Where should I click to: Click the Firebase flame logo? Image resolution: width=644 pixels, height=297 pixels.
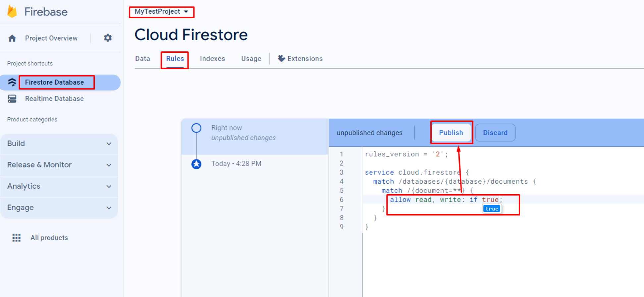click(12, 12)
